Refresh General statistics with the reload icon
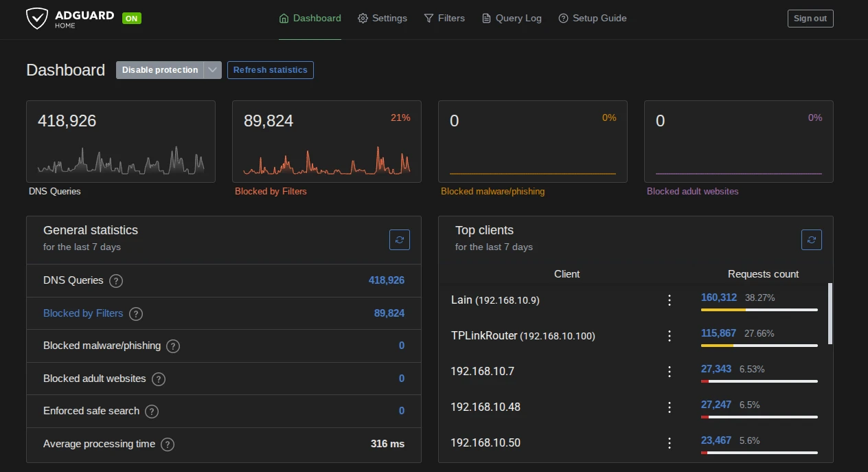Viewport: 868px width, 472px height. pyautogui.click(x=400, y=240)
